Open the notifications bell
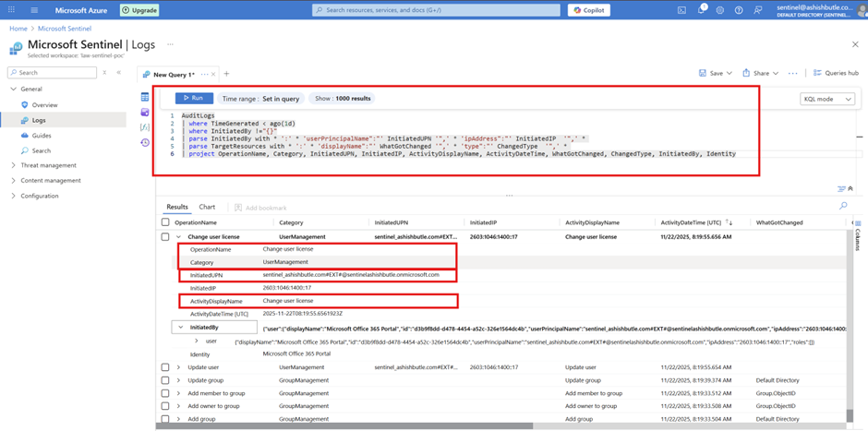 click(701, 10)
